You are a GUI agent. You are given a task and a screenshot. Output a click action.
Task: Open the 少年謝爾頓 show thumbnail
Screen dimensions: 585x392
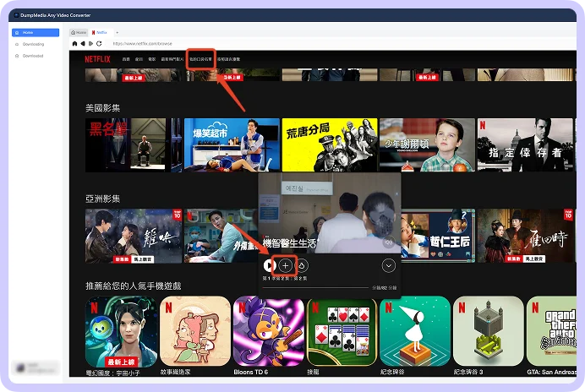coord(427,145)
